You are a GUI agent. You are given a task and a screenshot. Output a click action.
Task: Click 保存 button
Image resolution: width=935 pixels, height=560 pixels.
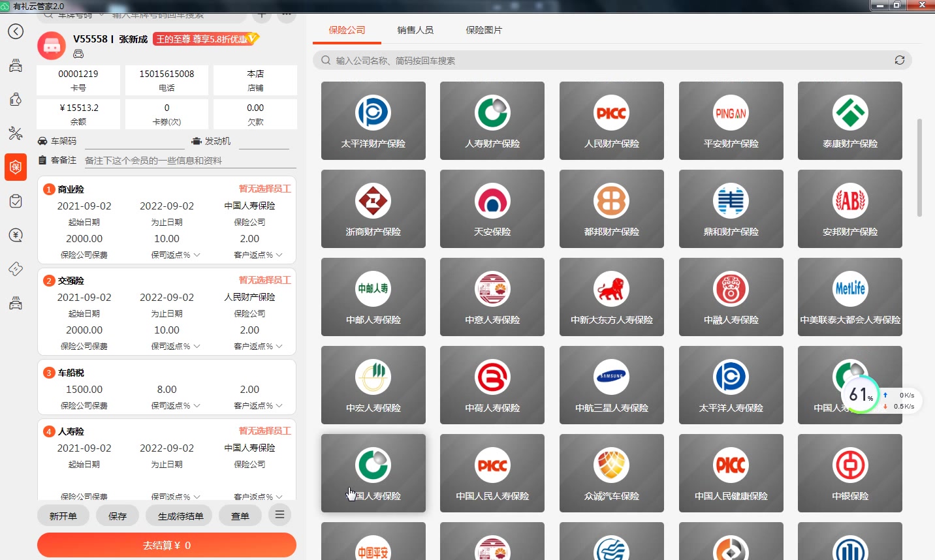(x=118, y=516)
